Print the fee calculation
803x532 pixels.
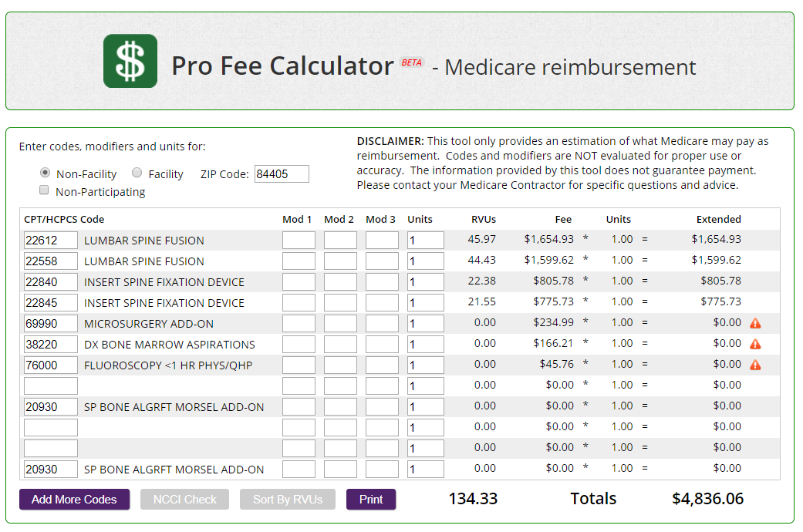coord(371,499)
